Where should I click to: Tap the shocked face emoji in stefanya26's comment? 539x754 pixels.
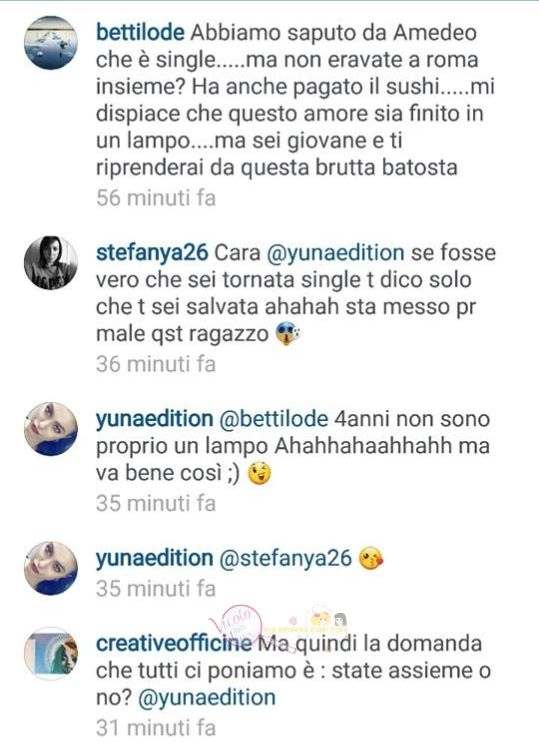click(288, 334)
